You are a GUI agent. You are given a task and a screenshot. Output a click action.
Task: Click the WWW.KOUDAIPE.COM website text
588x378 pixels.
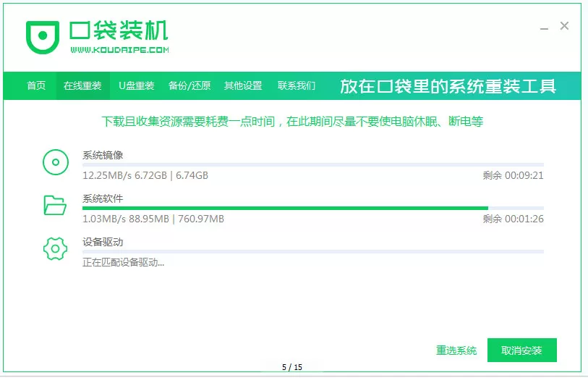tap(119, 49)
